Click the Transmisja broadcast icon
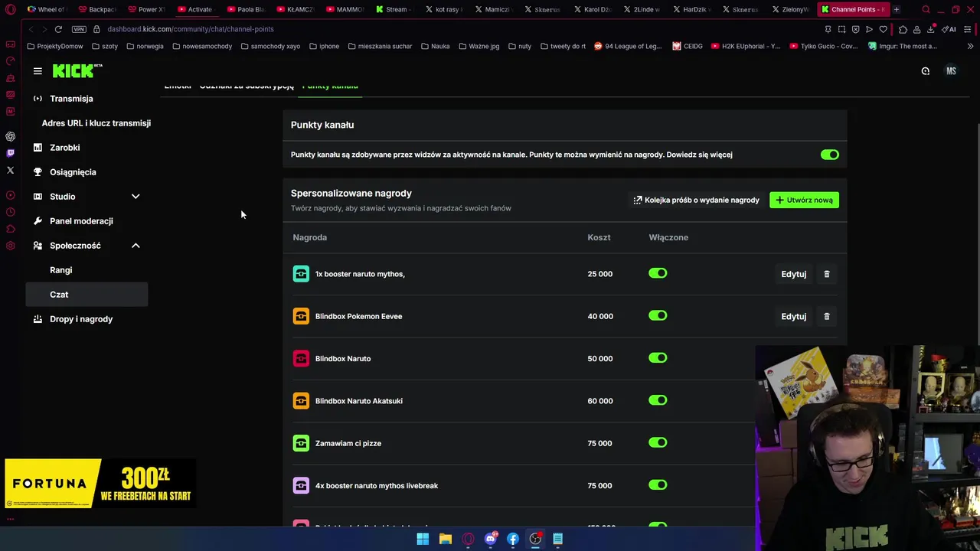The height and width of the screenshot is (551, 980). [38, 99]
